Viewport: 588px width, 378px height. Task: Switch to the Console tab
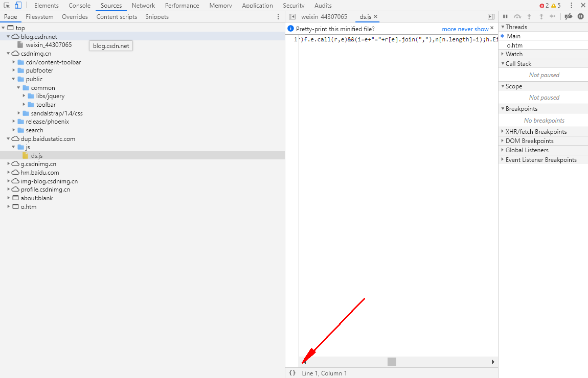(x=79, y=6)
